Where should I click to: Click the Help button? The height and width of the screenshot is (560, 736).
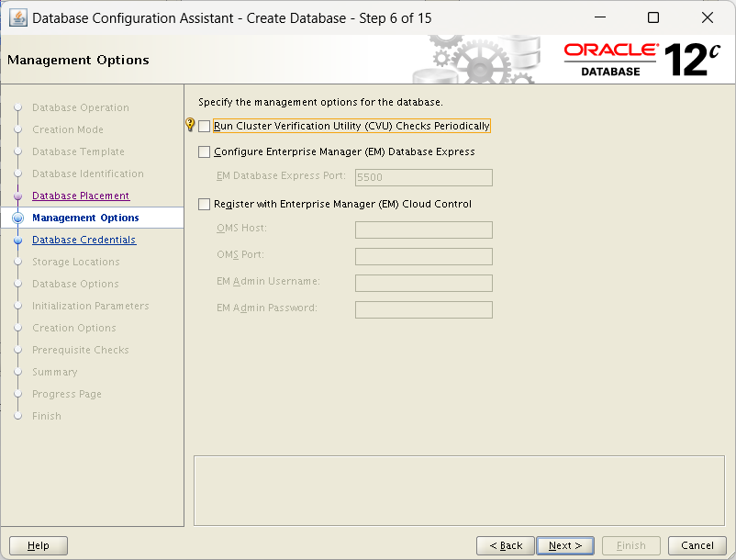click(x=39, y=545)
